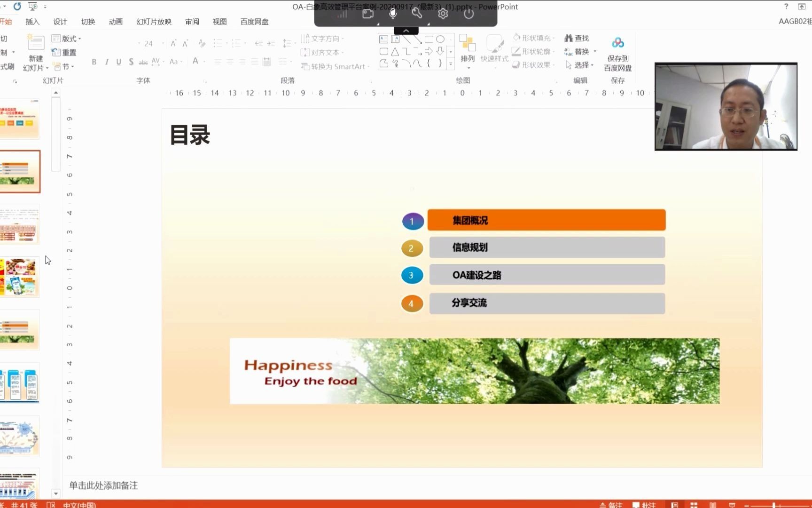The height and width of the screenshot is (508, 812).
Task: Select the rectangle shape in gallery
Action: click(x=429, y=39)
